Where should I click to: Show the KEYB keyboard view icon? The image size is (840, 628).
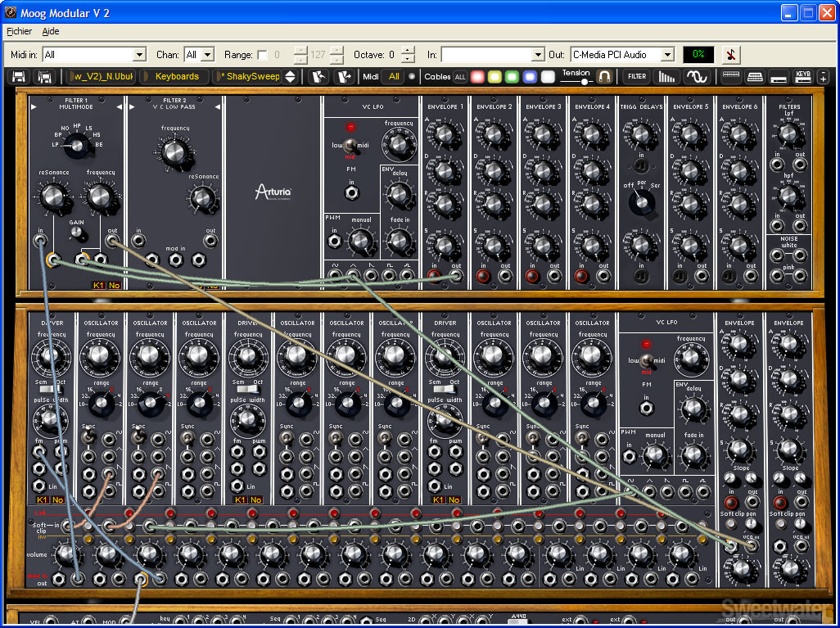click(x=803, y=77)
